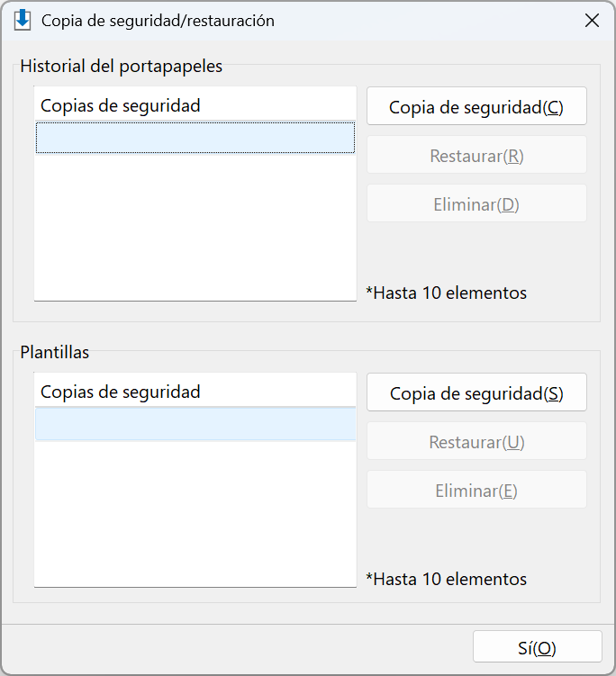Screen dimensions: 616x676
Task: Click Copias de seguridad header in Plantillas list
Action: (121, 392)
